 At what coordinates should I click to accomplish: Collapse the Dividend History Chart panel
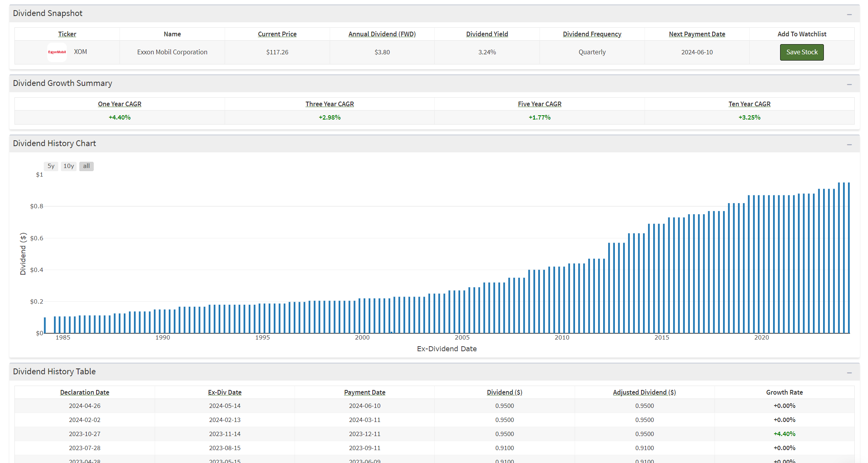(x=849, y=145)
